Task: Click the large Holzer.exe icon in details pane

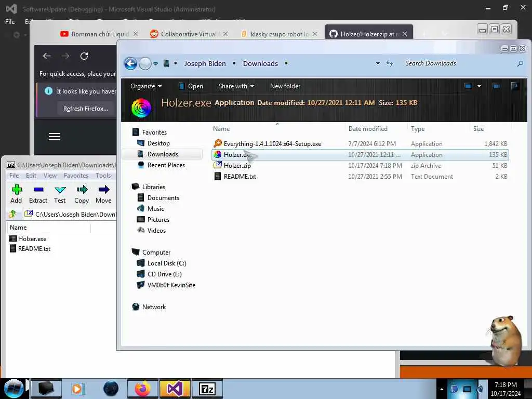Action: [x=141, y=108]
